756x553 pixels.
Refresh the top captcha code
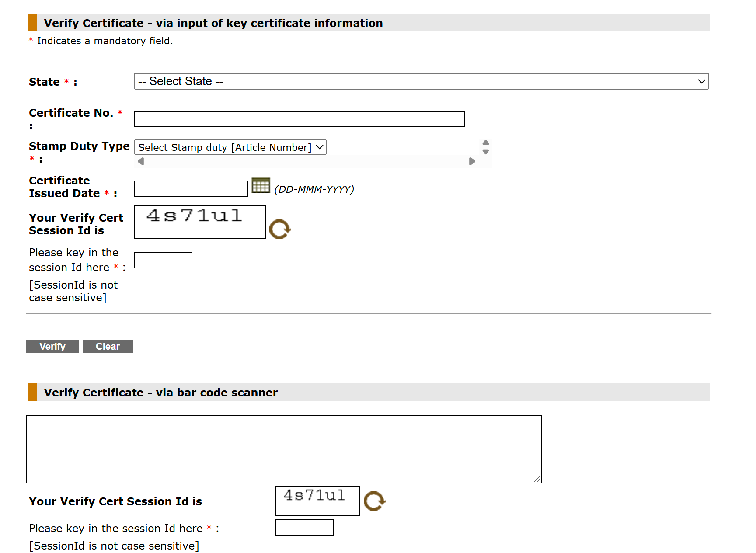tap(280, 229)
